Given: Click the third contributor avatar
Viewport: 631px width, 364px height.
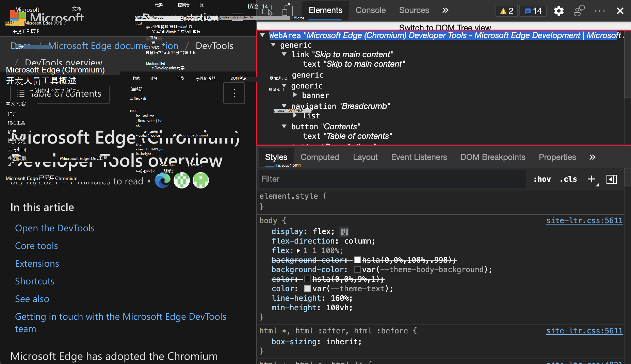Looking at the screenshot, I should 201,180.
